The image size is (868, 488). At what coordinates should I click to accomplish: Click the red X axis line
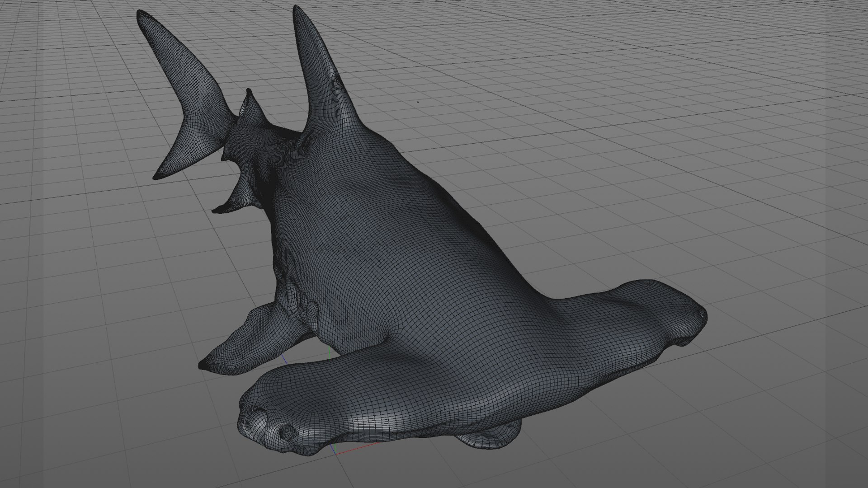pos(357,449)
